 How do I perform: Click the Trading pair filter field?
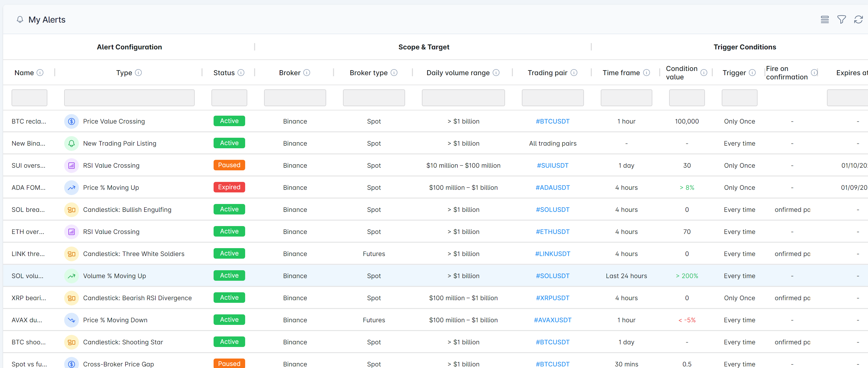click(553, 98)
